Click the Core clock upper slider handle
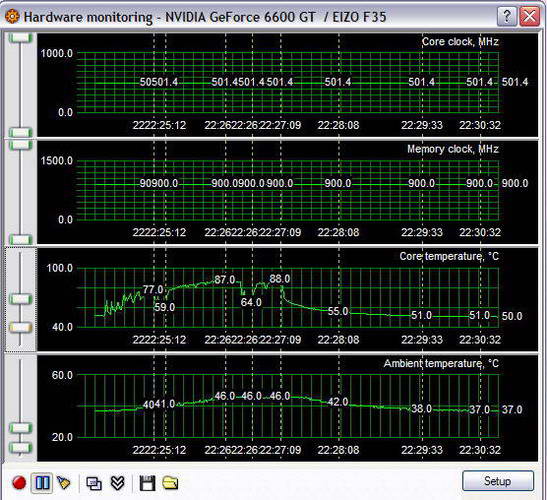 tap(21, 38)
